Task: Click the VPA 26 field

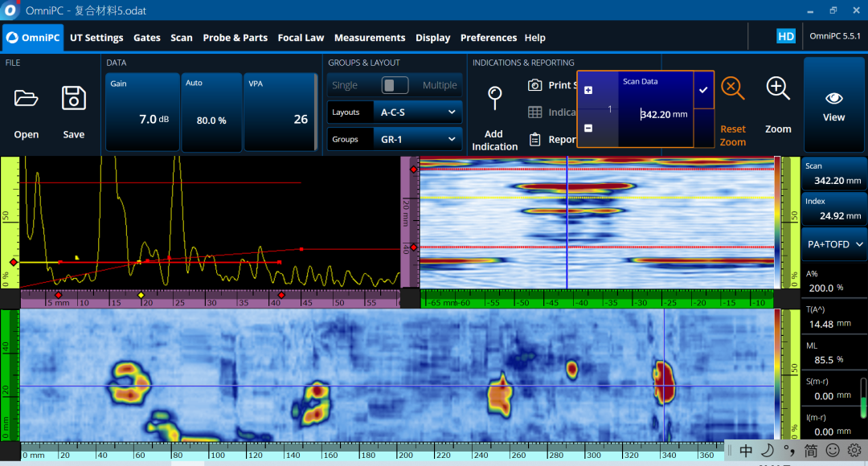Action: [x=280, y=112]
